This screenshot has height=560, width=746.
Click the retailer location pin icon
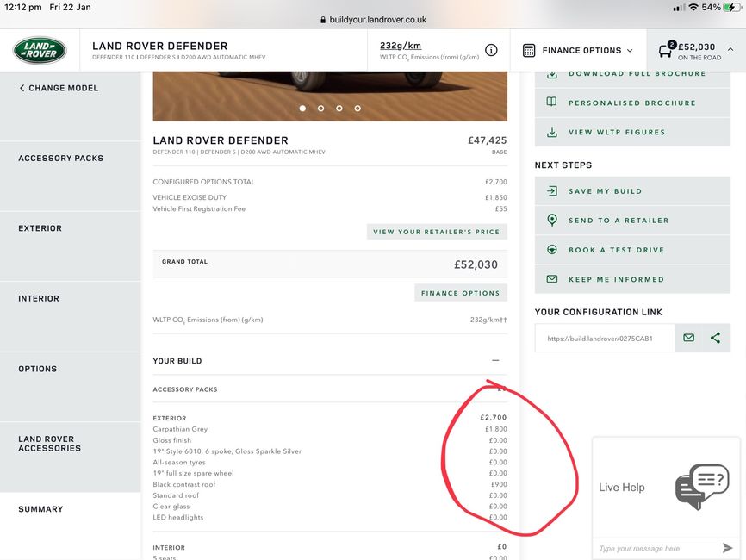click(552, 220)
